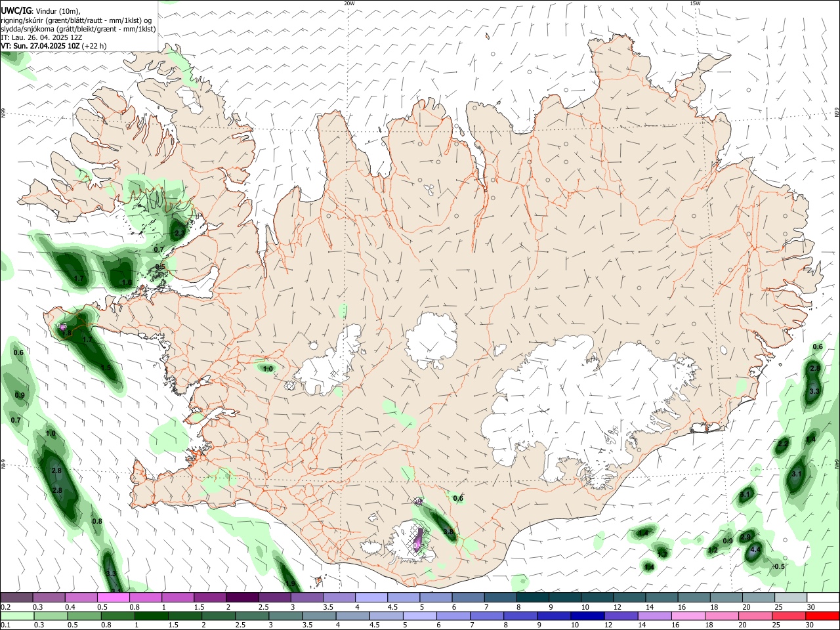Pick the light pink lower swatch between 16 and 18
This screenshot has height=630, width=840.
pos(688,616)
